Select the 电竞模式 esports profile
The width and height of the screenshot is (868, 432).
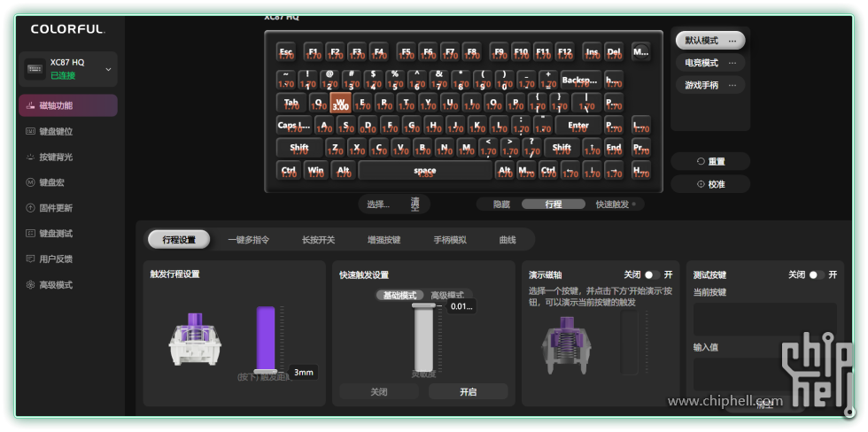click(x=710, y=63)
